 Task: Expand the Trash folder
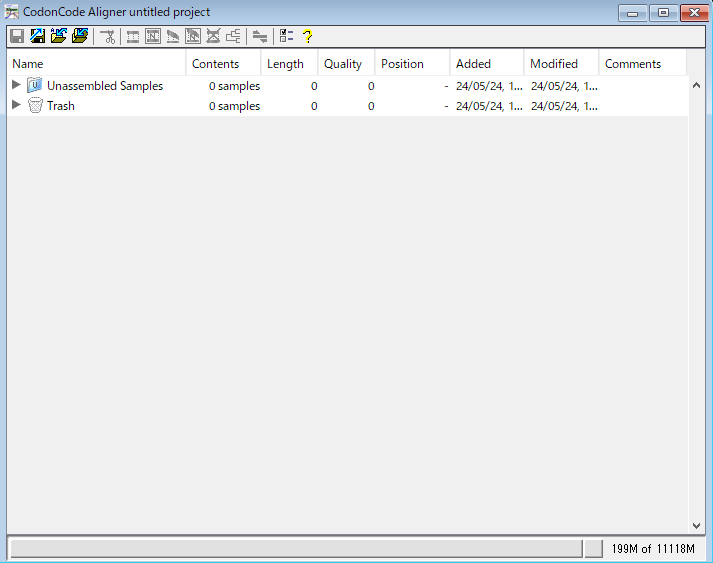[16, 105]
